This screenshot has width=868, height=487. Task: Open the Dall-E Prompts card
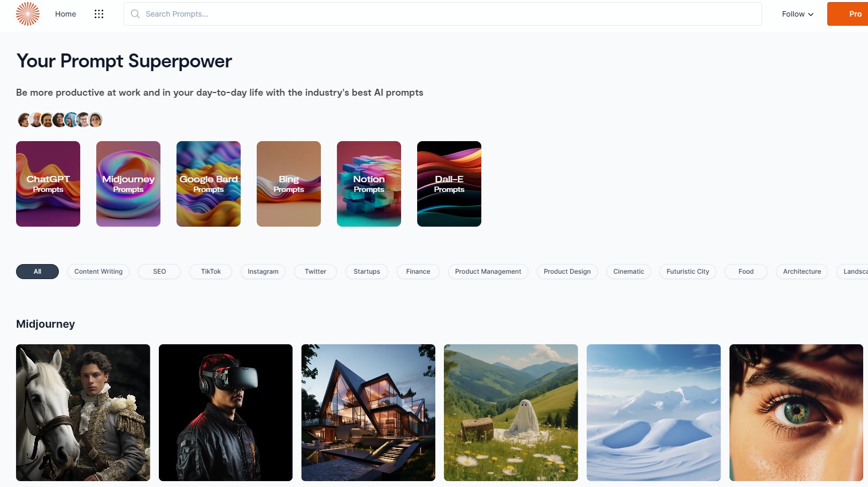pos(449,184)
